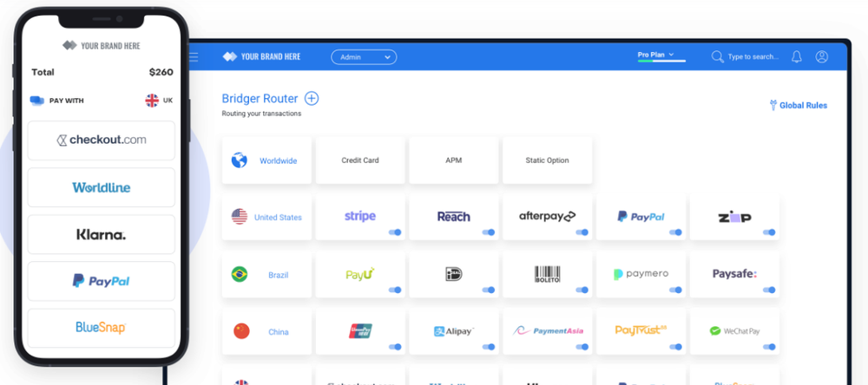Image resolution: width=868 pixels, height=385 pixels.
Task: Click the United States flag icon
Action: 240,217
